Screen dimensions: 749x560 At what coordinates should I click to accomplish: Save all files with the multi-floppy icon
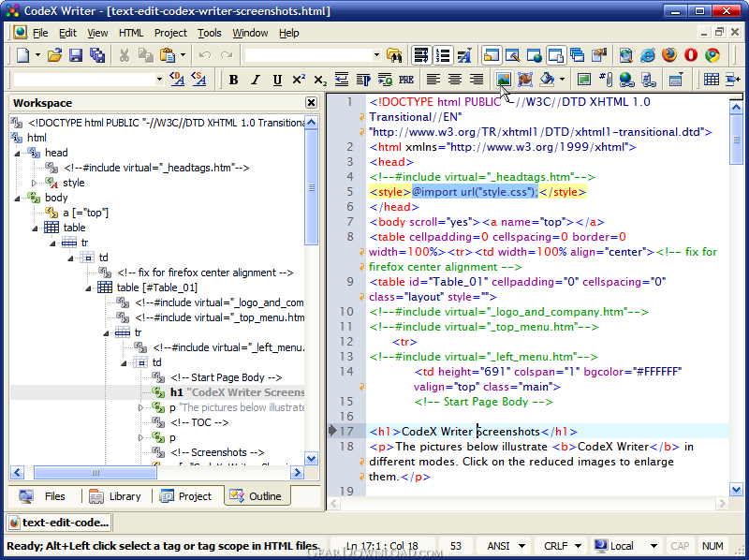point(97,55)
